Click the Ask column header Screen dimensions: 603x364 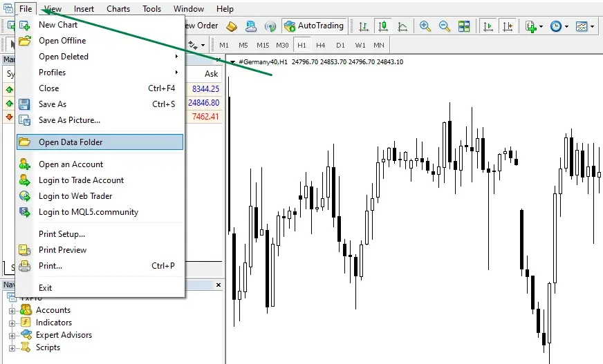click(x=211, y=74)
